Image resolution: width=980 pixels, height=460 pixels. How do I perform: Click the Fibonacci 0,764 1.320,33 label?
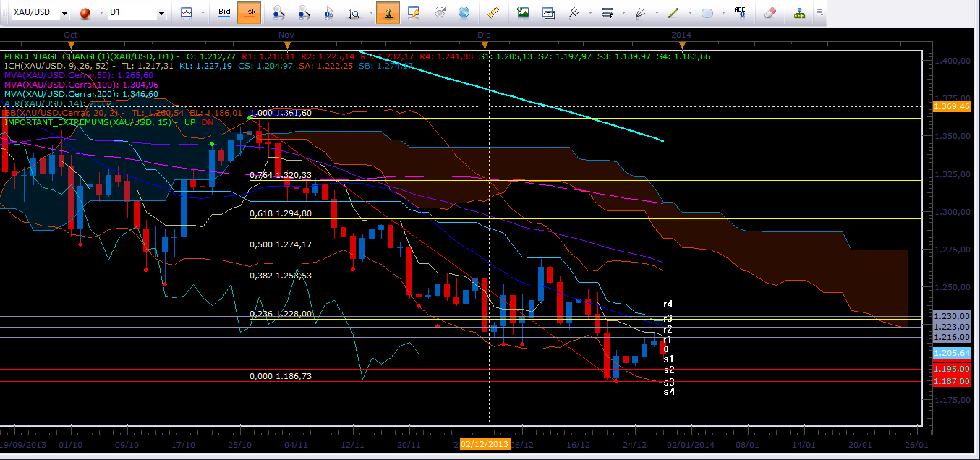point(281,175)
